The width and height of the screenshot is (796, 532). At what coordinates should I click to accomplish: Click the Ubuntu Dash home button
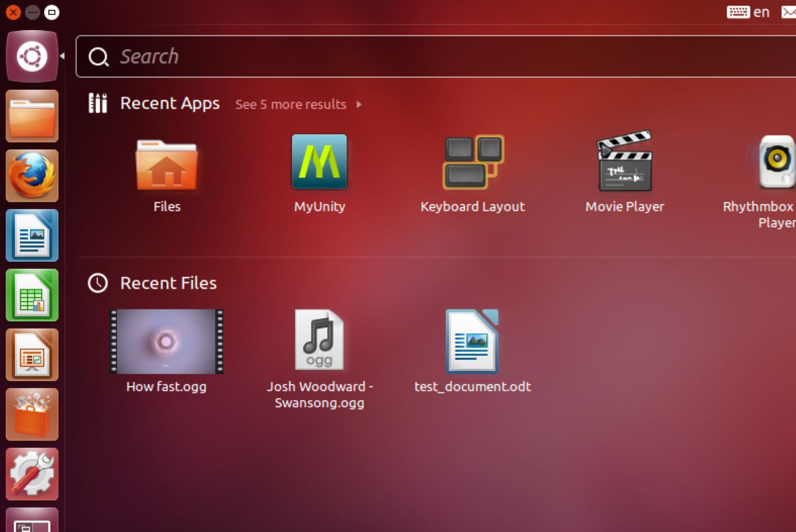click(x=32, y=56)
